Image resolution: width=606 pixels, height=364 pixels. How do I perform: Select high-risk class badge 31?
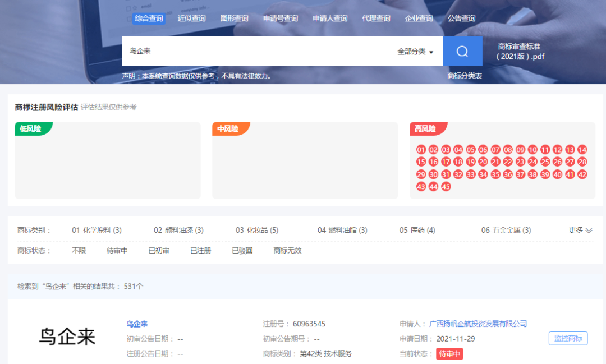point(446,174)
